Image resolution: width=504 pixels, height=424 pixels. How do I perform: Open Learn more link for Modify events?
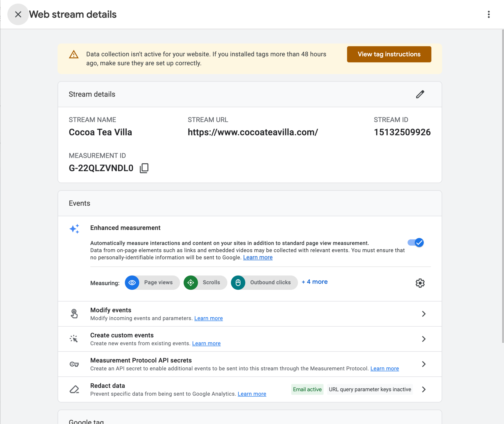tap(208, 318)
